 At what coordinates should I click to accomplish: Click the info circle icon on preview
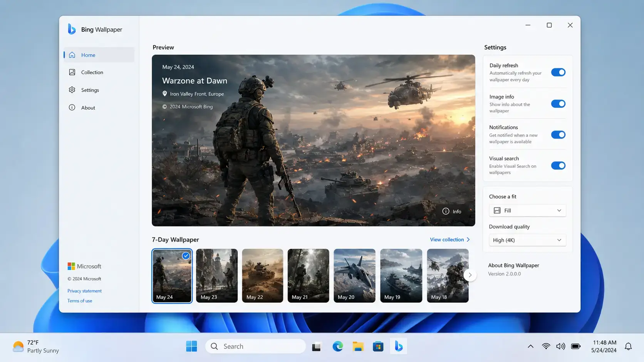tap(446, 211)
